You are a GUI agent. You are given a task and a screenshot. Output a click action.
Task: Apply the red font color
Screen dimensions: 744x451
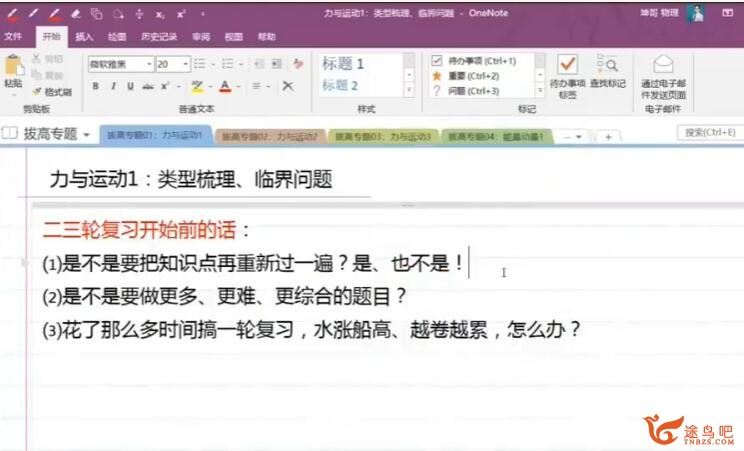click(225, 86)
